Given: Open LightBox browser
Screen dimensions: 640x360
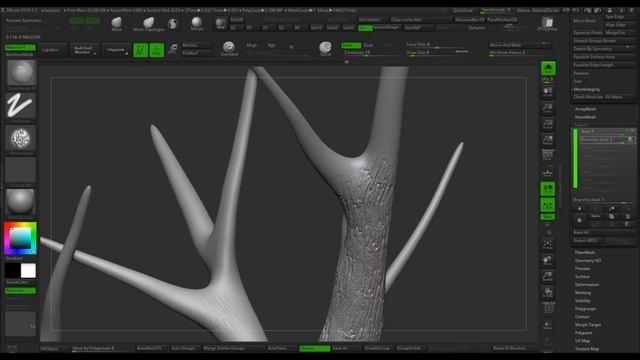Looking at the screenshot, I should pyautogui.click(x=51, y=50).
